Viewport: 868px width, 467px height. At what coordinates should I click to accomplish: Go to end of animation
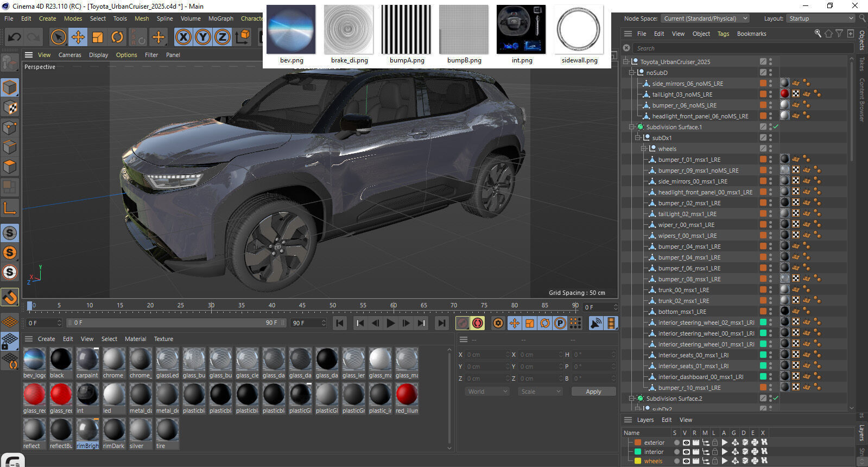click(441, 323)
